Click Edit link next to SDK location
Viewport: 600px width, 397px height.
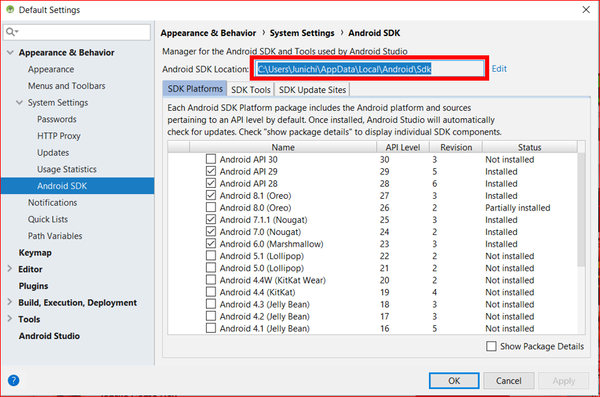pos(499,69)
